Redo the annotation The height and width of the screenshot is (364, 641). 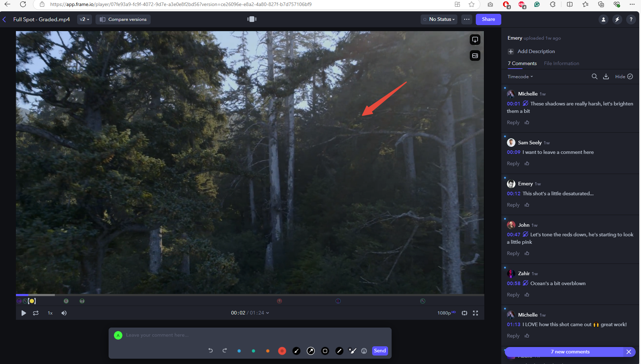tap(225, 351)
